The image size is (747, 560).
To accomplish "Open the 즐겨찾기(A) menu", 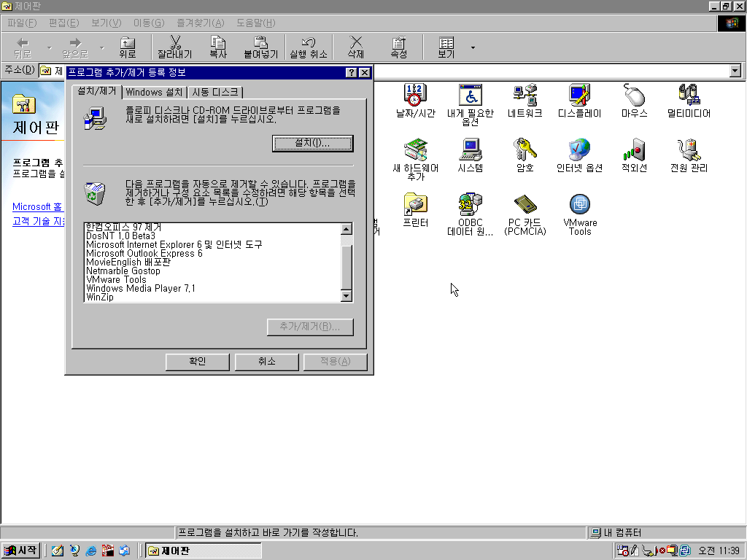I will 200,23.
